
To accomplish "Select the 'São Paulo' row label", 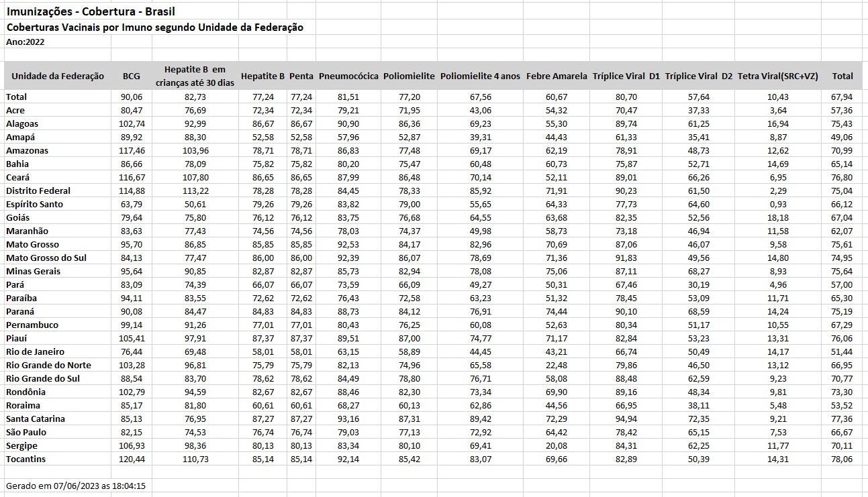I will [26, 432].
